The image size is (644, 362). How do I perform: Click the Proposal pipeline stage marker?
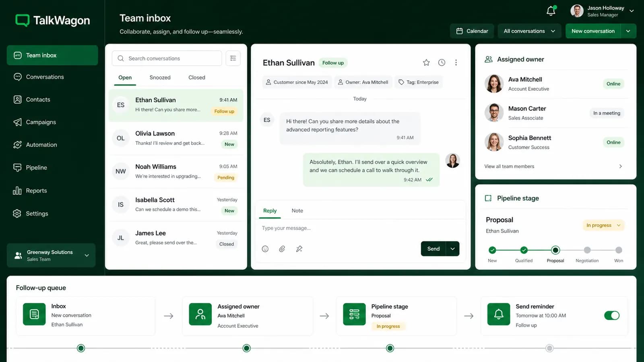[x=555, y=250]
